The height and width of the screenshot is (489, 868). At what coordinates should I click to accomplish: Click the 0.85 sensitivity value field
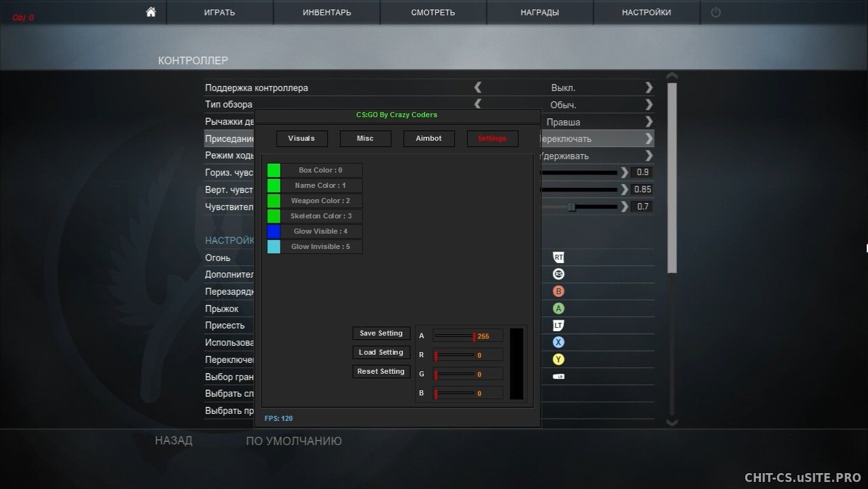click(x=642, y=189)
